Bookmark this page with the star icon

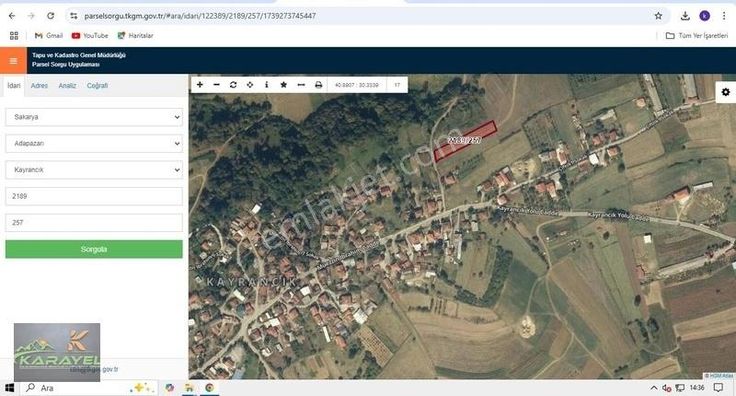pos(658,16)
